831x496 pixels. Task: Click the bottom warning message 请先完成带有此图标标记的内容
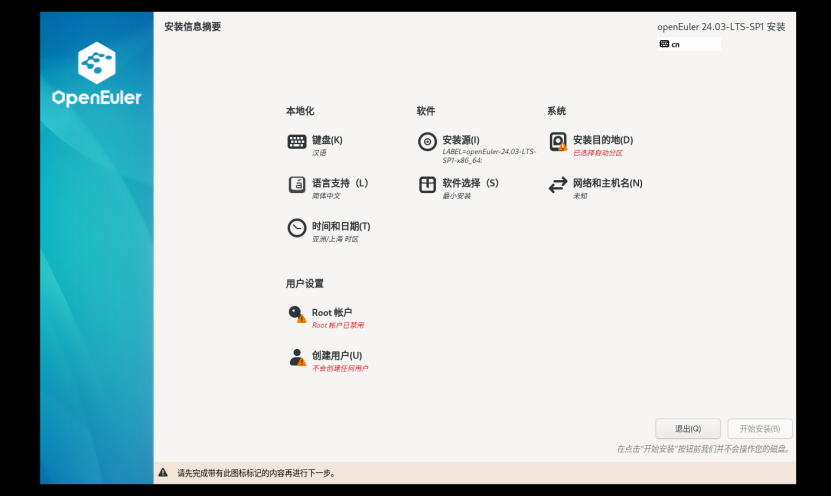[257, 473]
